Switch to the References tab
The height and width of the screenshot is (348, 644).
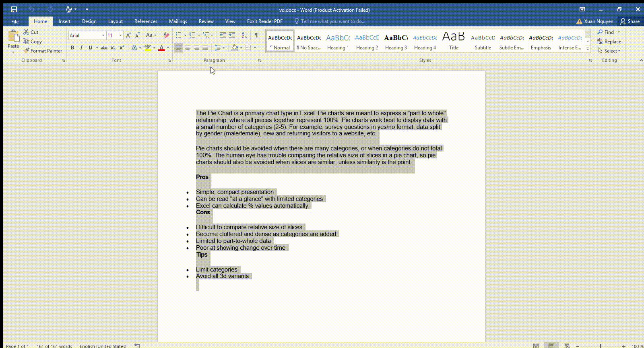click(x=146, y=21)
